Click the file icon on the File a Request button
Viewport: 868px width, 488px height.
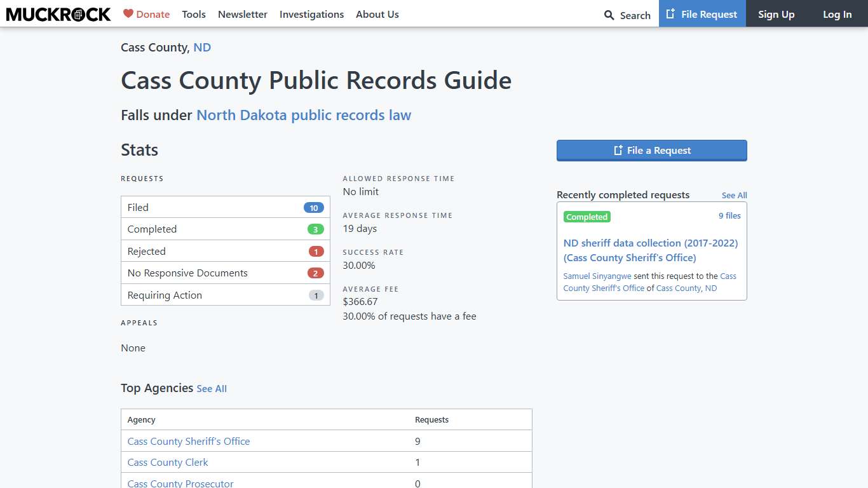coord(617,150)
